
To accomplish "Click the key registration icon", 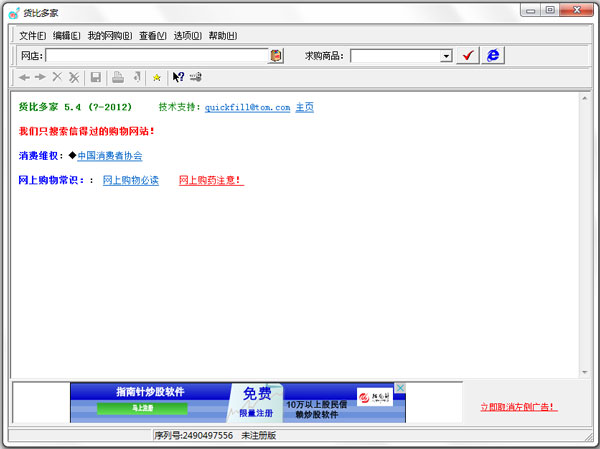I will [196, 77].
